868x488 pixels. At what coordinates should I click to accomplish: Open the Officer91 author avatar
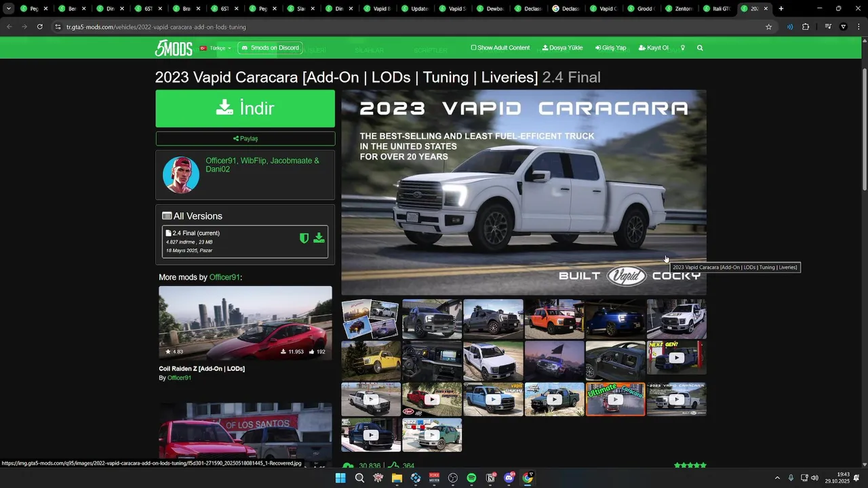point(181,175)
